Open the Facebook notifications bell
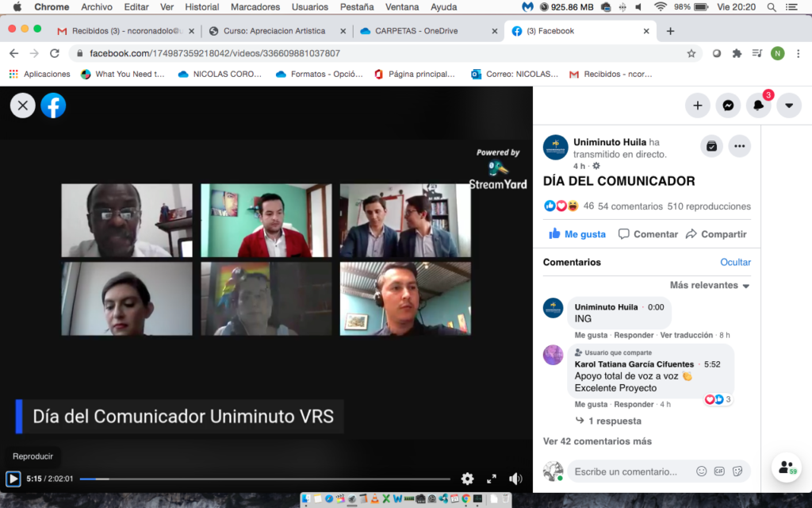The width and height of the screenshot is (812, 508). pyautogui.click(x=759, y=106)
